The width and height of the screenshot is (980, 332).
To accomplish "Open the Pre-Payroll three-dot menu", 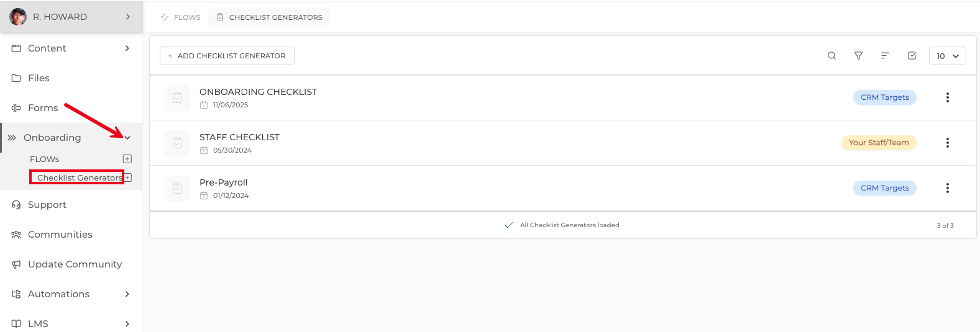I will (947, 188).
